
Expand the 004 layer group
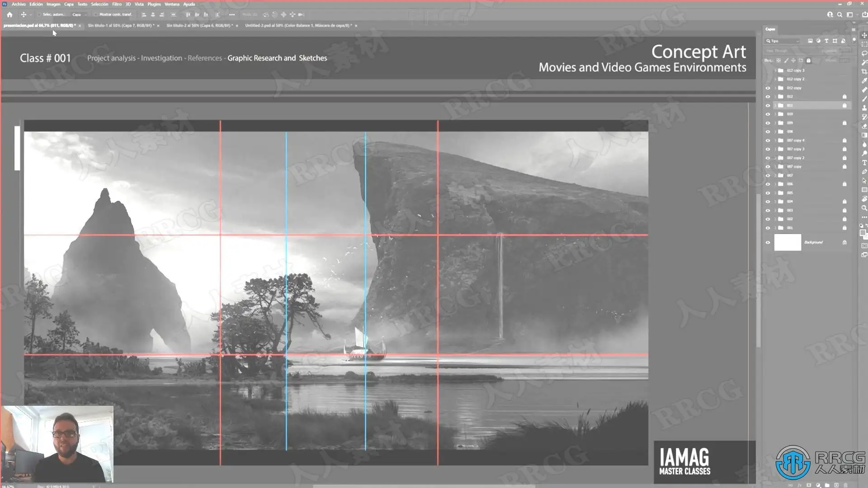775,202
